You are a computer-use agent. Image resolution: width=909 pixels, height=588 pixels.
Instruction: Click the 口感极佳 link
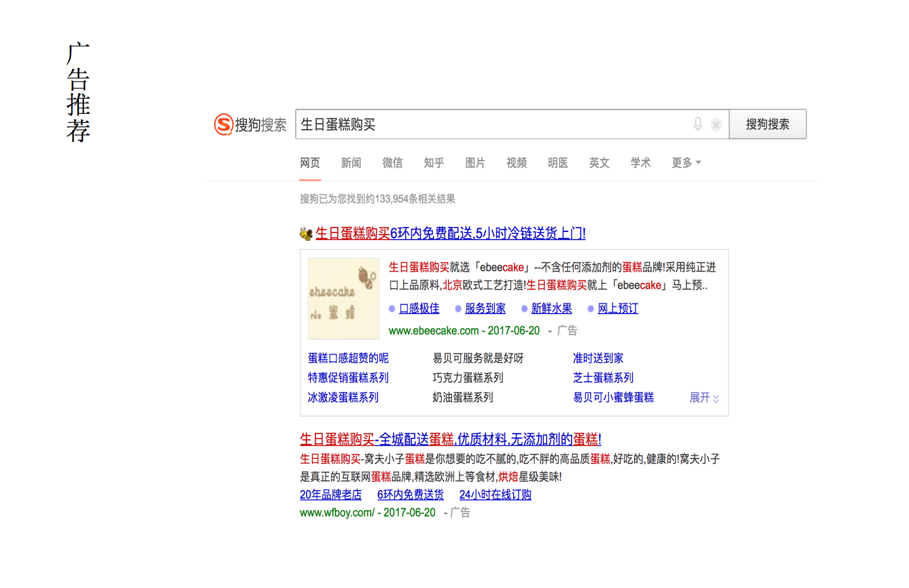pos(419,309)
